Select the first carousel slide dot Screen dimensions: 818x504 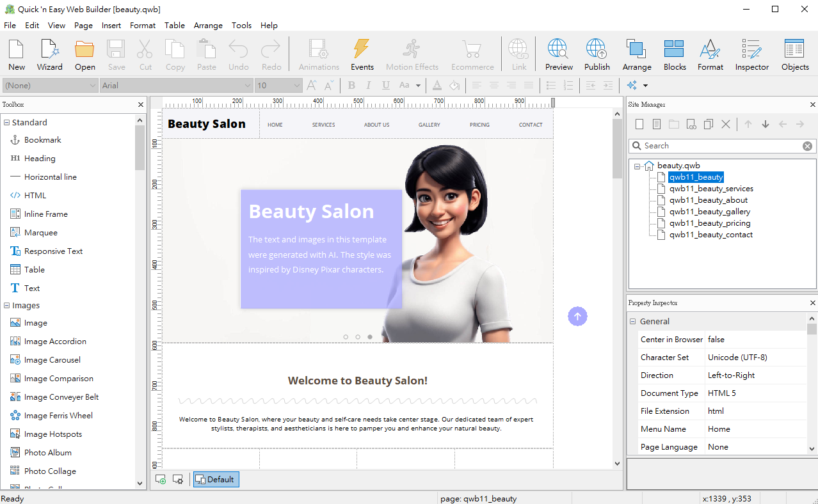coord(346,337)
